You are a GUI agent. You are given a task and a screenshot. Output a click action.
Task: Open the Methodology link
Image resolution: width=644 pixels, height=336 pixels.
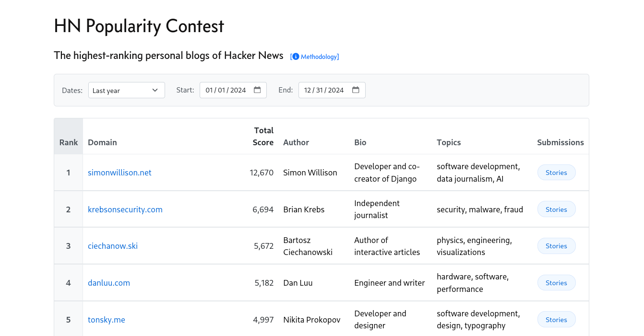click(x=319, y=57)
